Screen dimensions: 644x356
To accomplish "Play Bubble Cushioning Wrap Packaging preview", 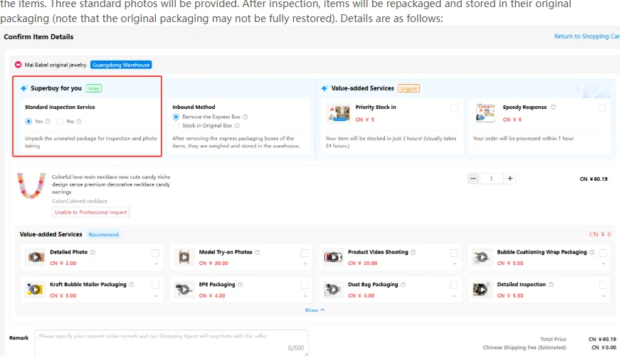I will coord(482,257).
